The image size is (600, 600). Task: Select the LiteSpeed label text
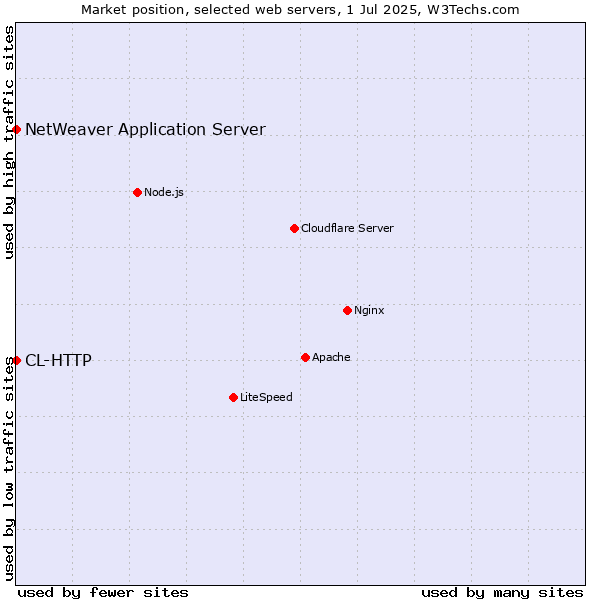(266, 397)
